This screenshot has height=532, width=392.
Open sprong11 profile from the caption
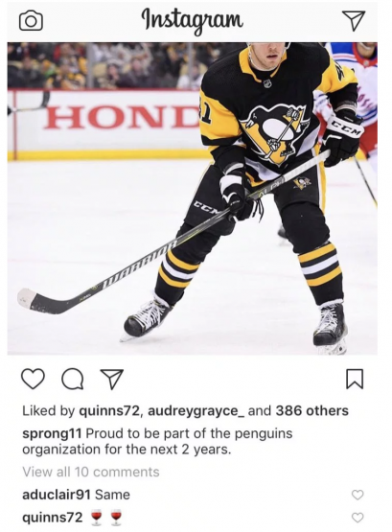52,433
